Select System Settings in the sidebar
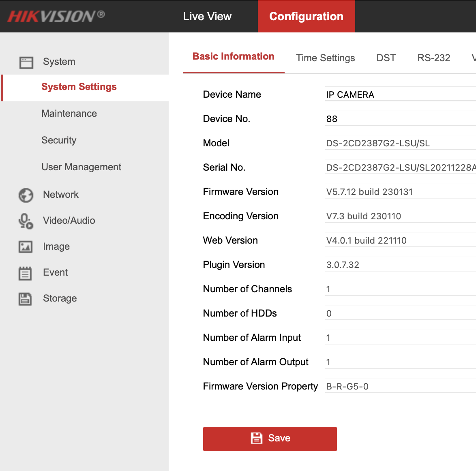 click(x=79, y=87)
